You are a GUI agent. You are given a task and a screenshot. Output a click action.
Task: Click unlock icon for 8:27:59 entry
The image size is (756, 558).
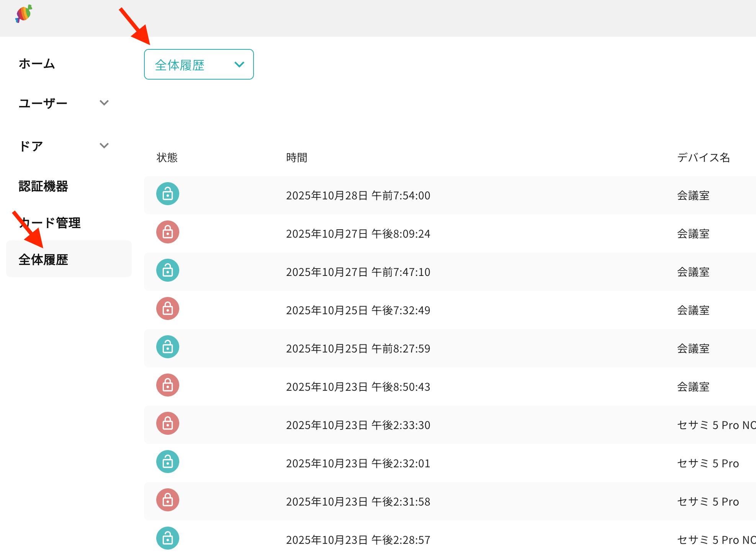point(168,347)
